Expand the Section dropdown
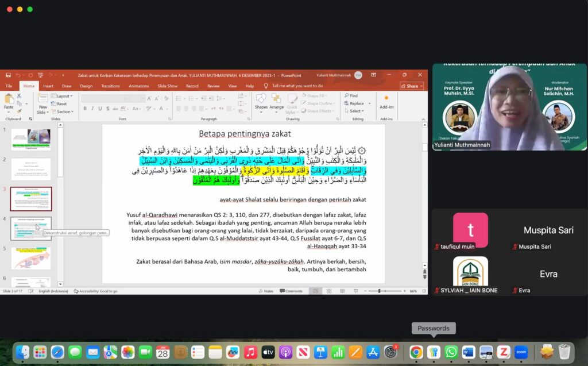 coord(63,111)
